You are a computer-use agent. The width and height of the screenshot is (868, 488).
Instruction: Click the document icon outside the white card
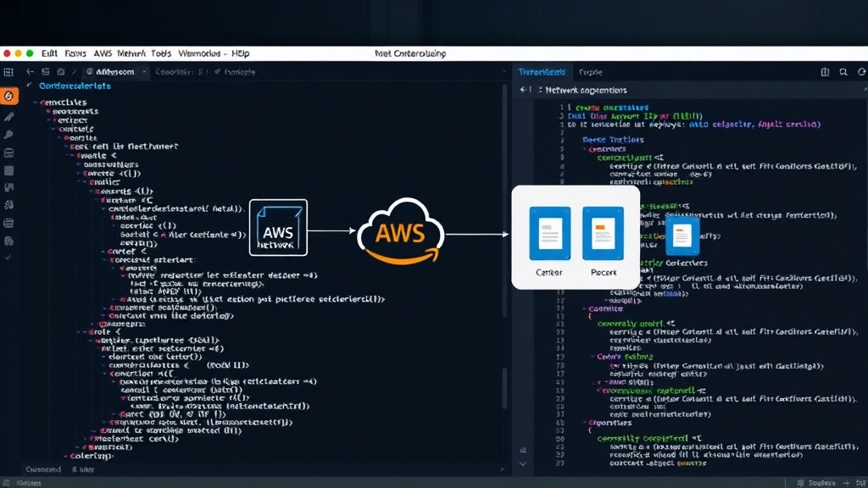coord(682,236)
